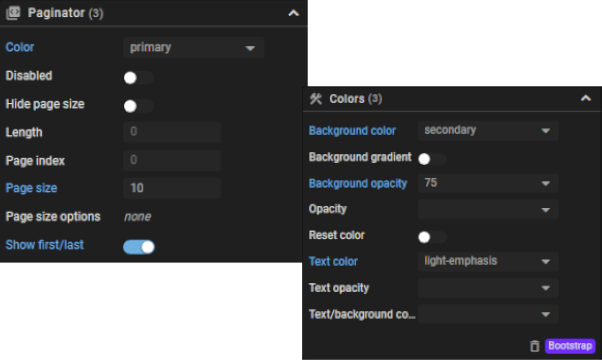Open Background opacity 75 dropdown

click(x=488, y=183)
